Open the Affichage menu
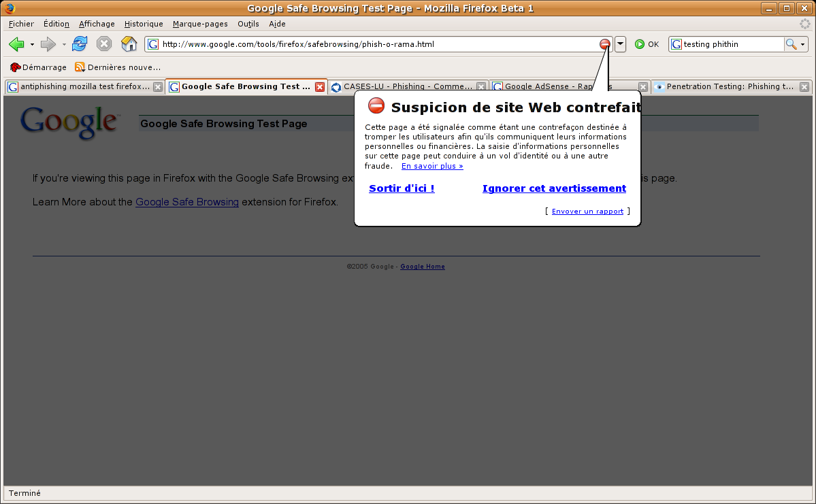 pos(97,24)
